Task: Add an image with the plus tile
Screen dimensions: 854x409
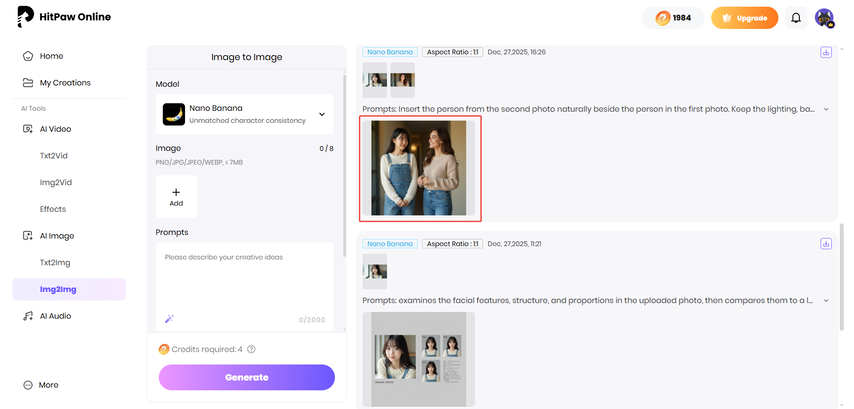Action: coord(176,196)
